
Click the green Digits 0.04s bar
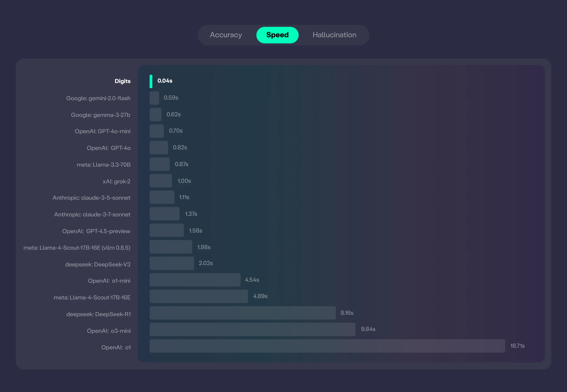click(x=151, y=81)
